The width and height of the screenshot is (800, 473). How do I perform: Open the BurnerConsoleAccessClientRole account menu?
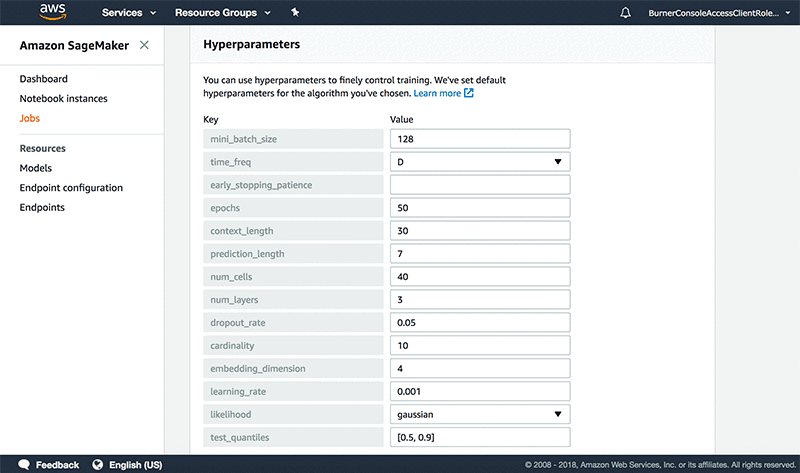719,13
